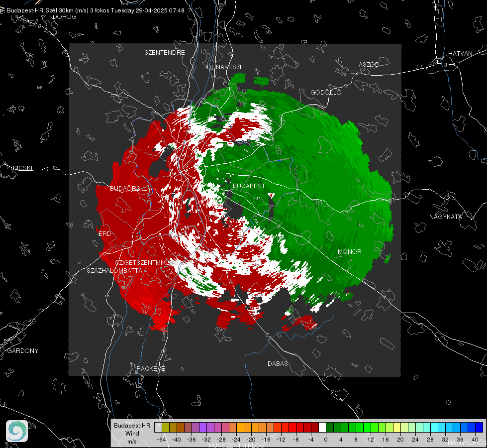487x448 pixels.
Task: Click the BICSKE city label
Action: (x=23, y=168)
